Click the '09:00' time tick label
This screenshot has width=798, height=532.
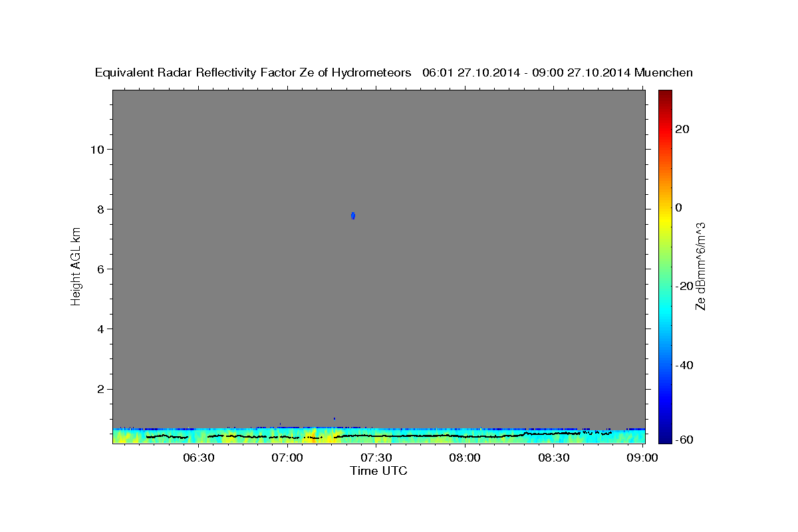pyautogui.click(x=642, y=458)
